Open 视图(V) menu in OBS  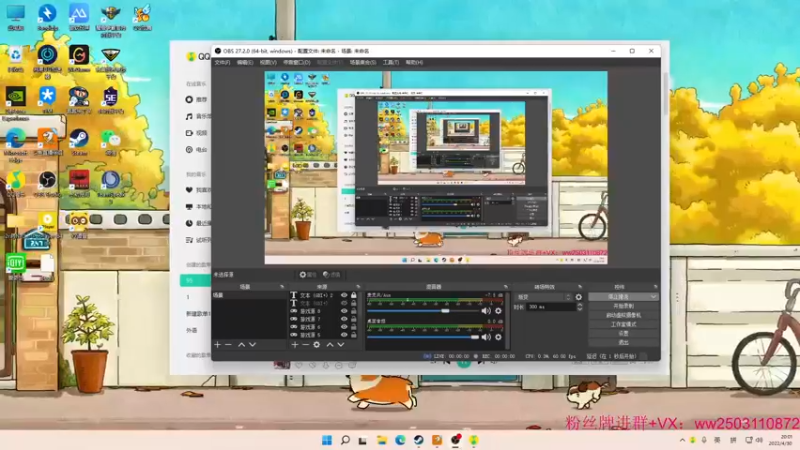click(x=268, y=62)
